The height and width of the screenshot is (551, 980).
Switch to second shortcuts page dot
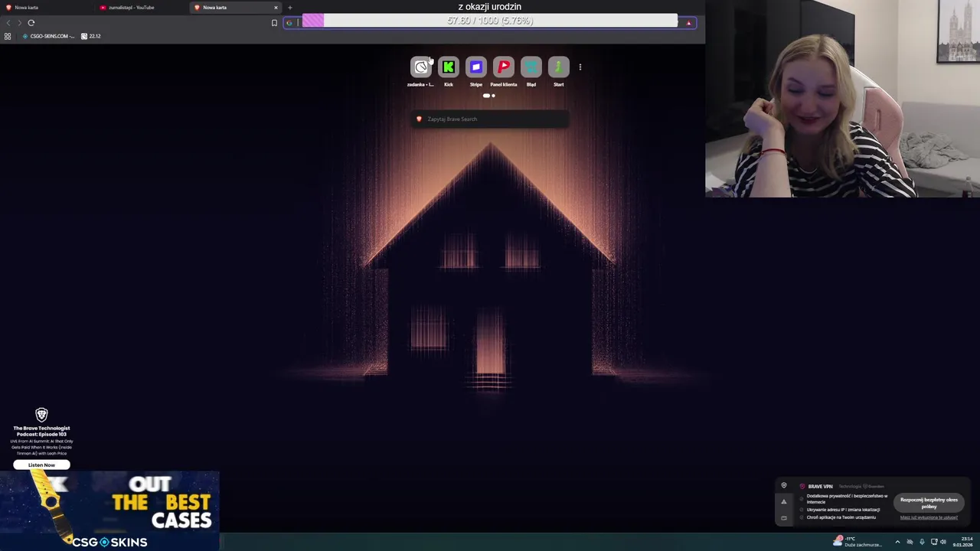point(493,96)
